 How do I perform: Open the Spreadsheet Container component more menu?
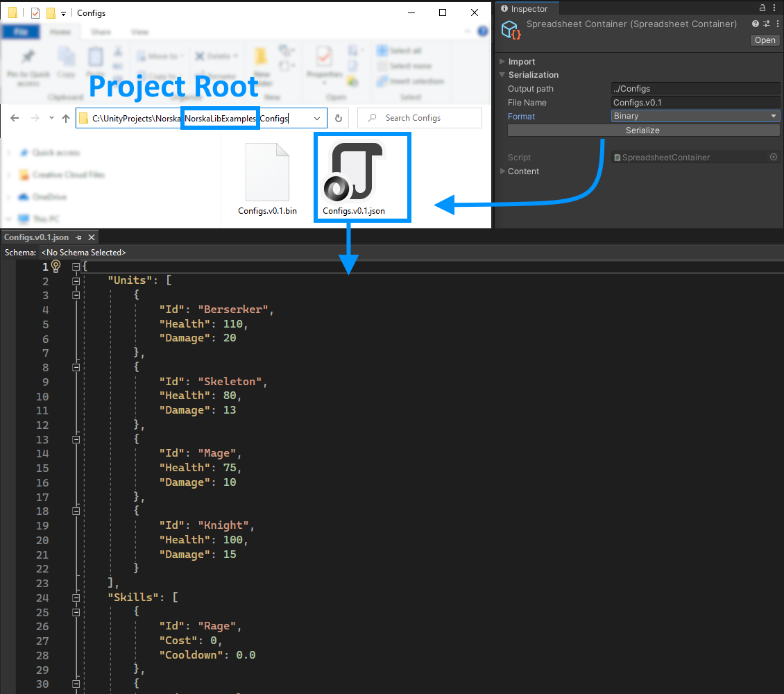click(778, 24)
